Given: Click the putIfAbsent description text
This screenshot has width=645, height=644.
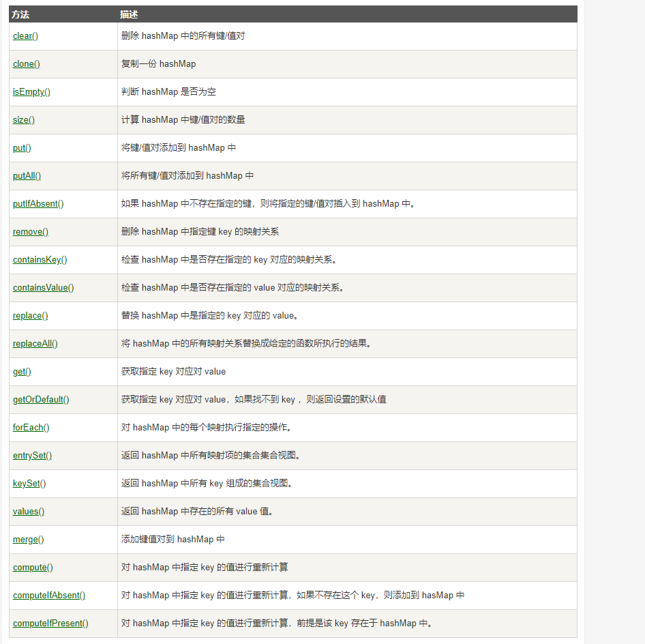Looking at the screenshot, I should [268, 204].
